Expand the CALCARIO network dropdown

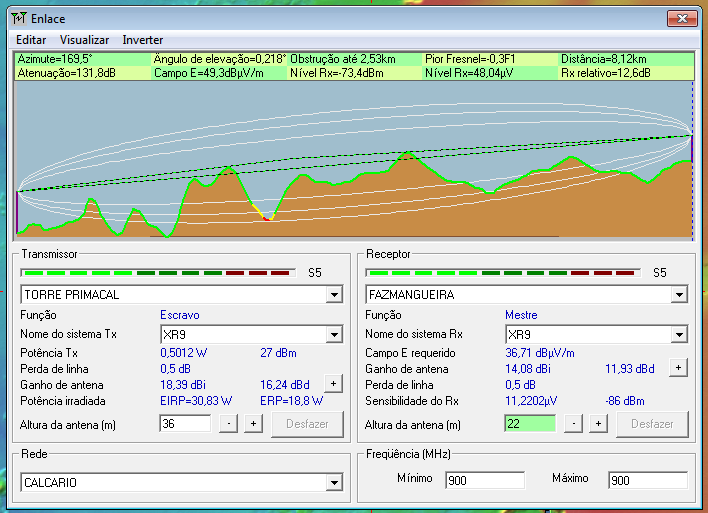click(x=334, y=483)
